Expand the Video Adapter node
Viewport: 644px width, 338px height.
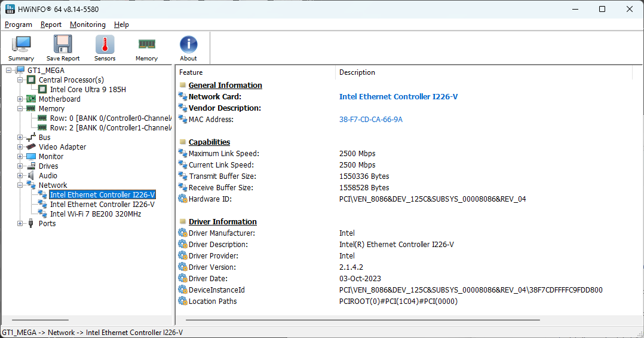(x=20, y=147)
